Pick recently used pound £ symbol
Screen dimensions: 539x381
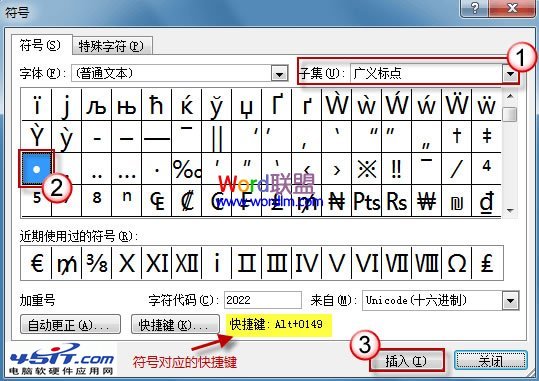pyautogui.click(x=486, y=263)
